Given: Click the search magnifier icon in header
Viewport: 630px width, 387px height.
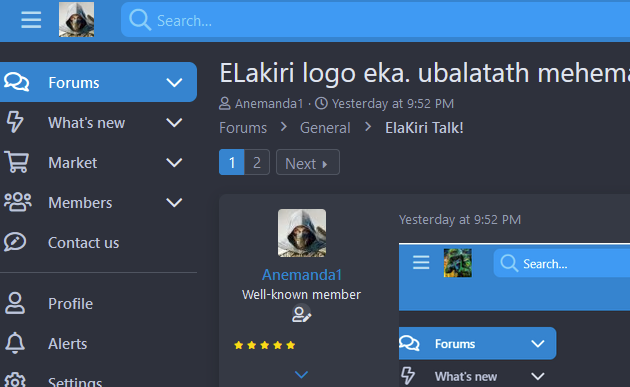Looking at the screenshot, I should (140, 20).
